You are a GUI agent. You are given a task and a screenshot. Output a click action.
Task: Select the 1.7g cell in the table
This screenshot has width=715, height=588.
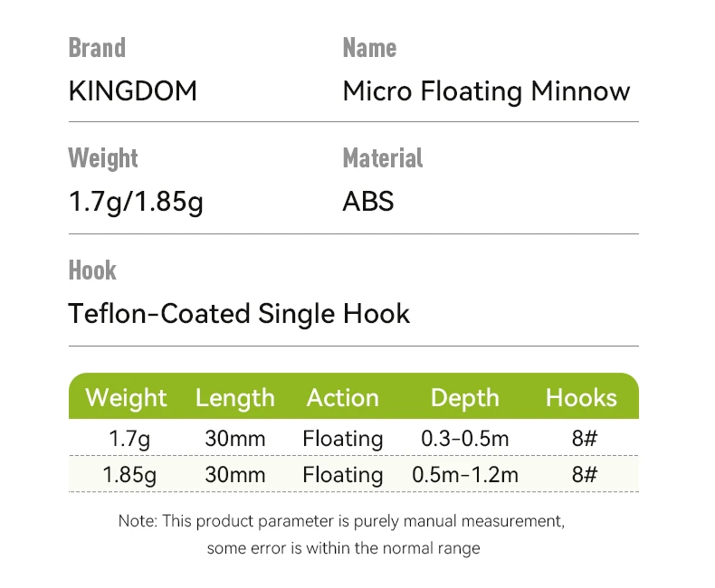click(x=129, y=440)
